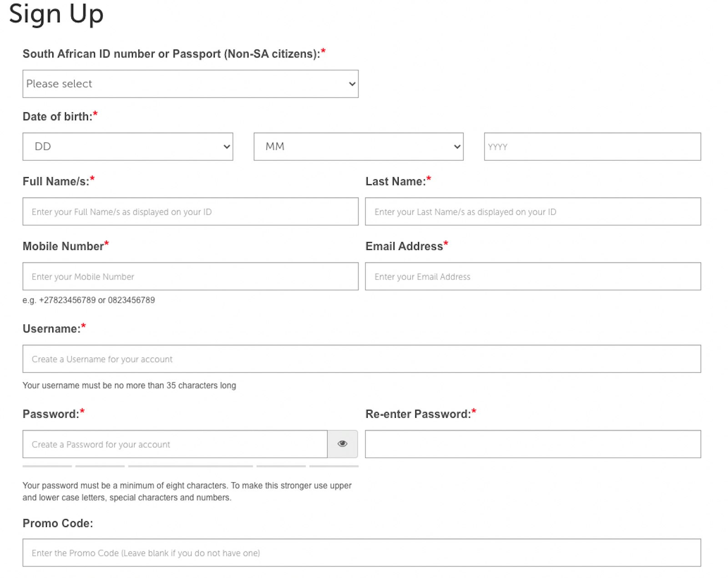Click the Re-enter Password field
728x578 pixels.
pyautogui.click(x=532, y=444)
